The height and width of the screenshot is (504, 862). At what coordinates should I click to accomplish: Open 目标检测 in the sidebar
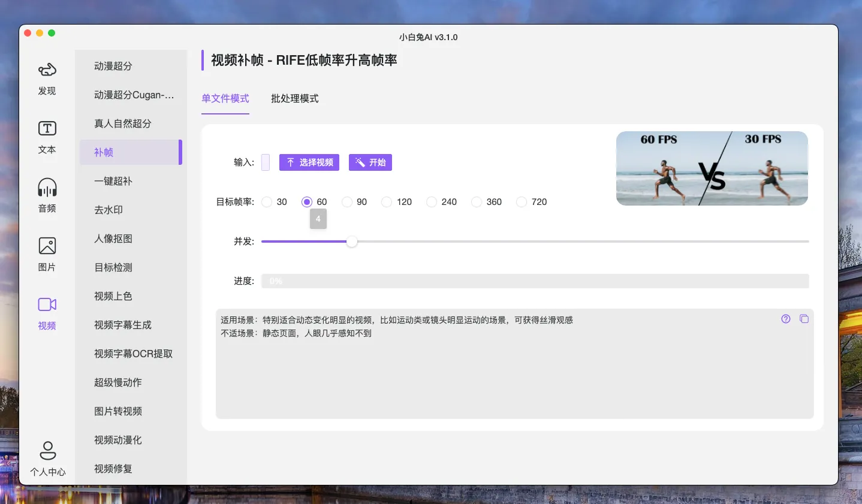coord(131,267)
